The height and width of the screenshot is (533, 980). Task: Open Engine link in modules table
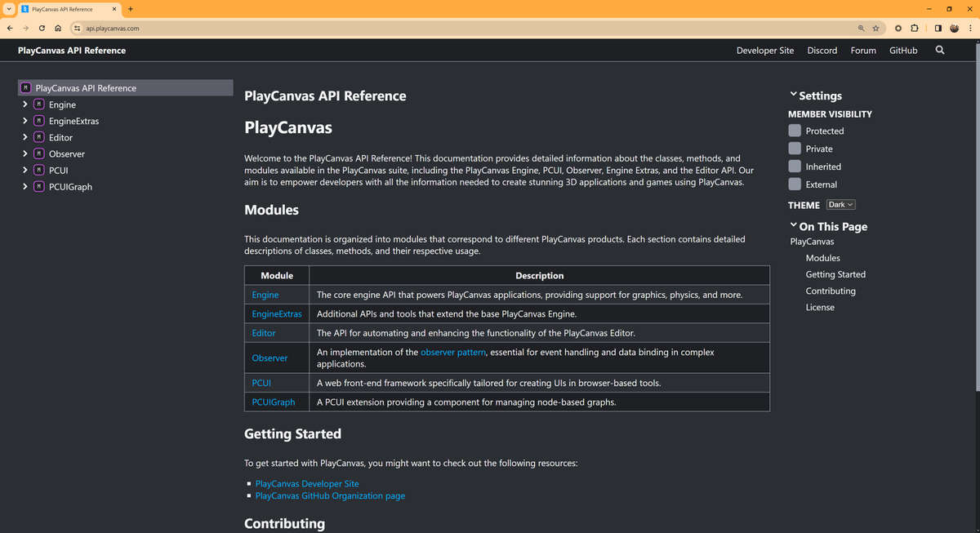click(x=265, y=295)
